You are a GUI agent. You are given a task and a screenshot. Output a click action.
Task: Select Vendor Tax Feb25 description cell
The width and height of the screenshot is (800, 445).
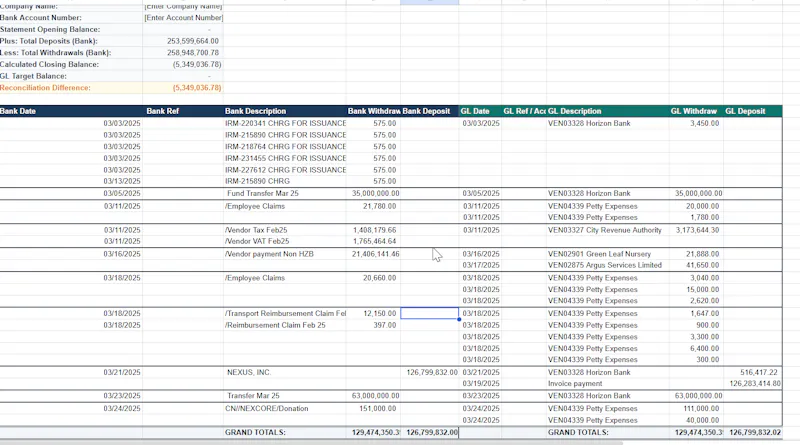[x=285, y=230]
